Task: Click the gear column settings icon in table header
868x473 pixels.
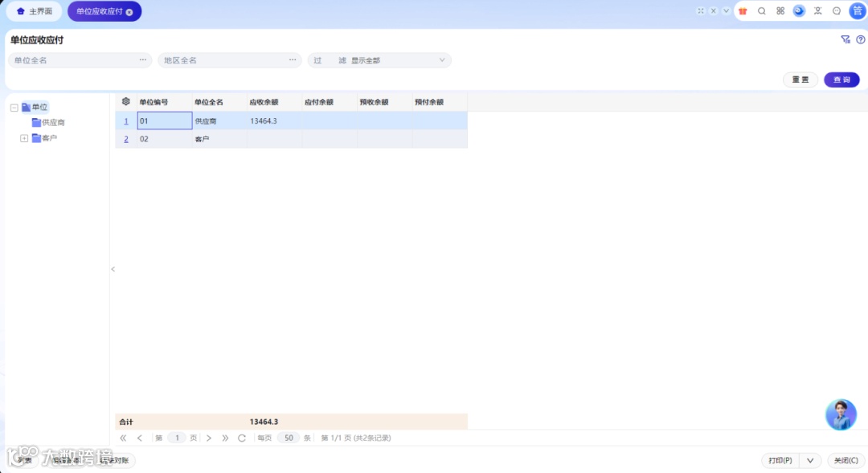Action: pyautogui.click(x=125, y=101)
